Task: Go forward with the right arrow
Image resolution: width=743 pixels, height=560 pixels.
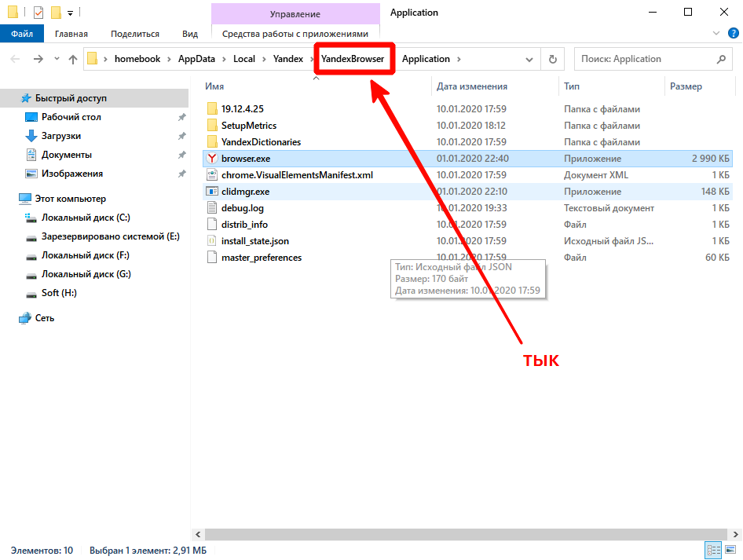Action: point(38,59)
